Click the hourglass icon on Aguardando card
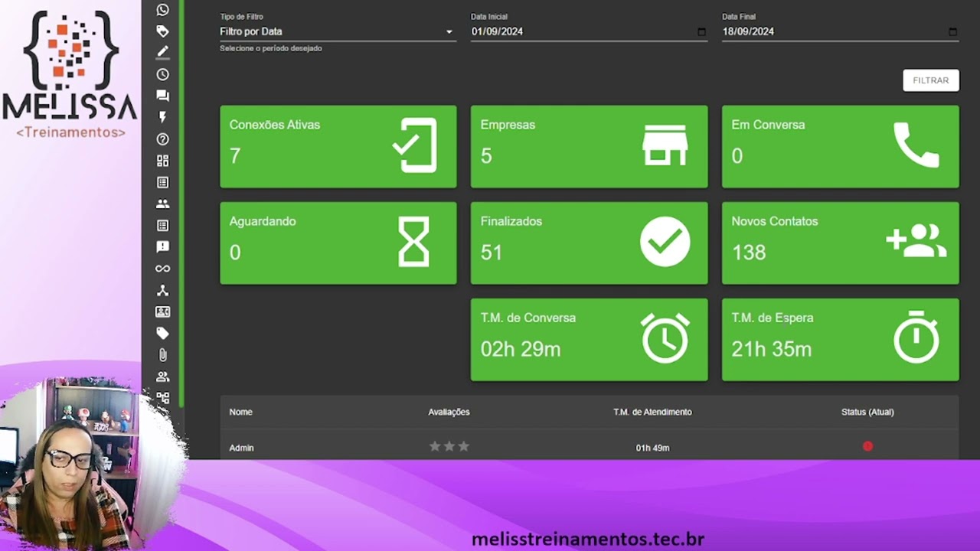 click(x=413, y=242)
